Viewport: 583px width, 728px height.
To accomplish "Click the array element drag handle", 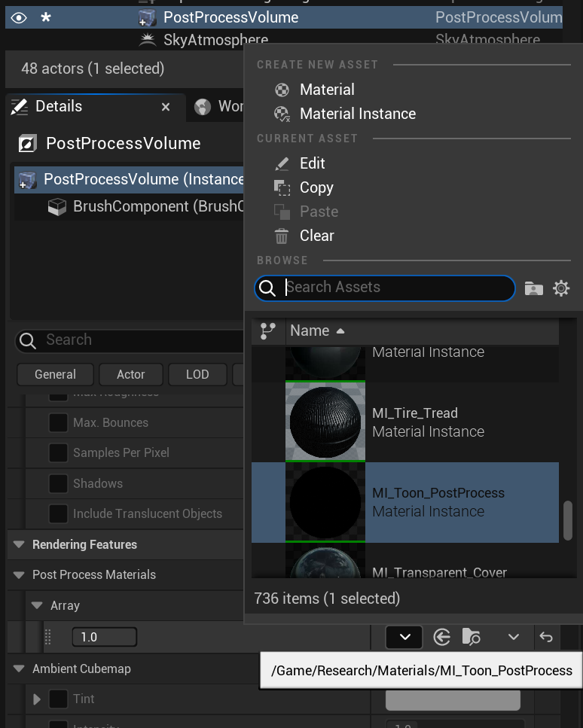I will point(48,638).
